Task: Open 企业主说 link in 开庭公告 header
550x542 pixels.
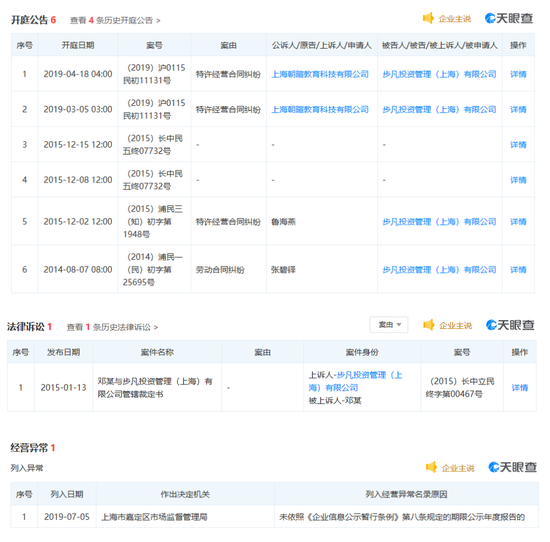Action: 455,19
